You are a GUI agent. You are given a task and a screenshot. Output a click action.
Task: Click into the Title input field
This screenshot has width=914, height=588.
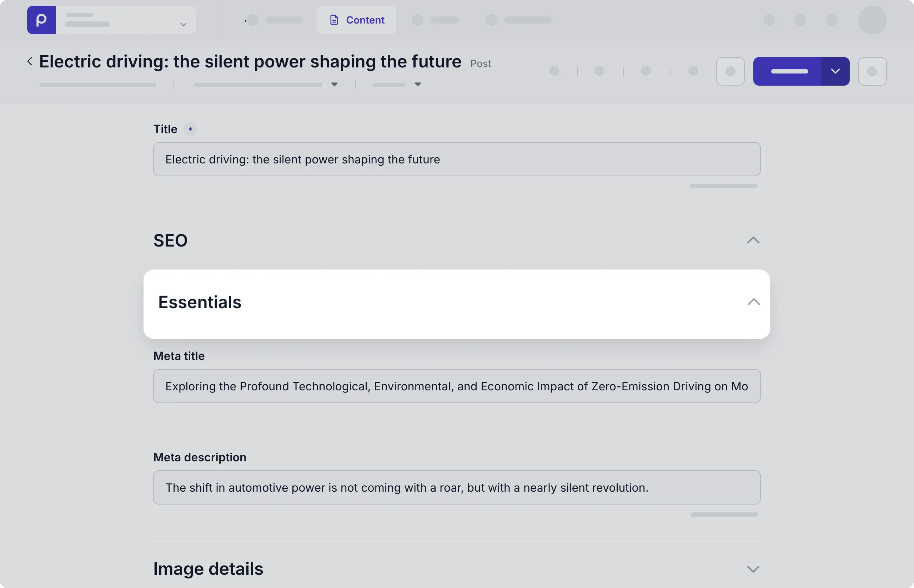click(x=457, y=159)
